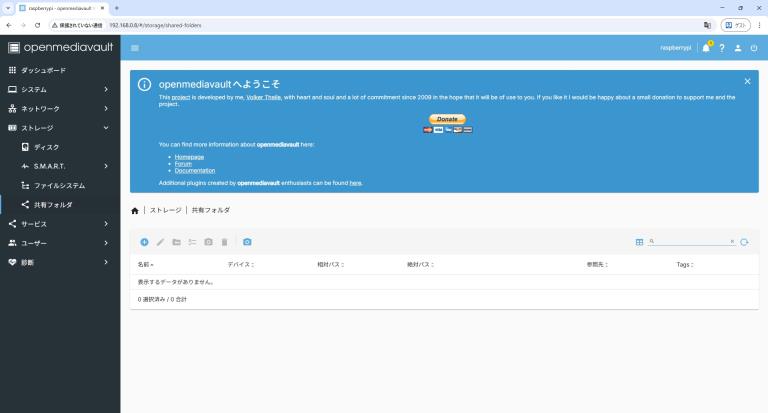Expand the 診断 sidebar menu

60,262
